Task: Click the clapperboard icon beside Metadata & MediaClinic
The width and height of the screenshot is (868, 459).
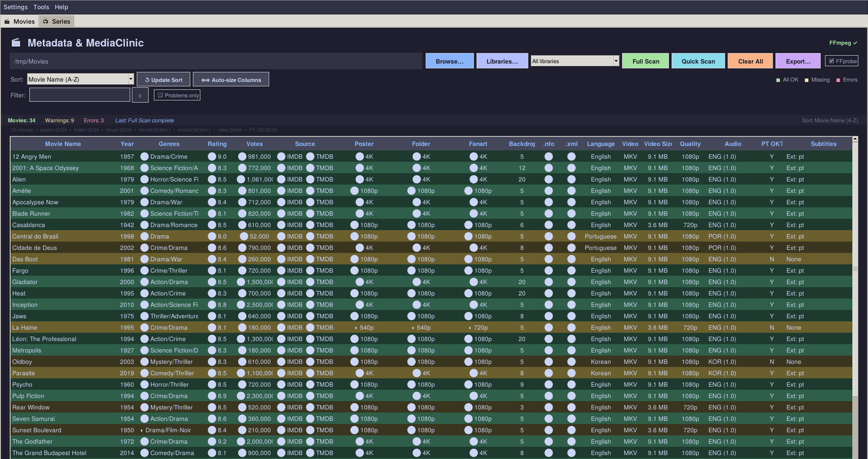Action: (16, 43)
